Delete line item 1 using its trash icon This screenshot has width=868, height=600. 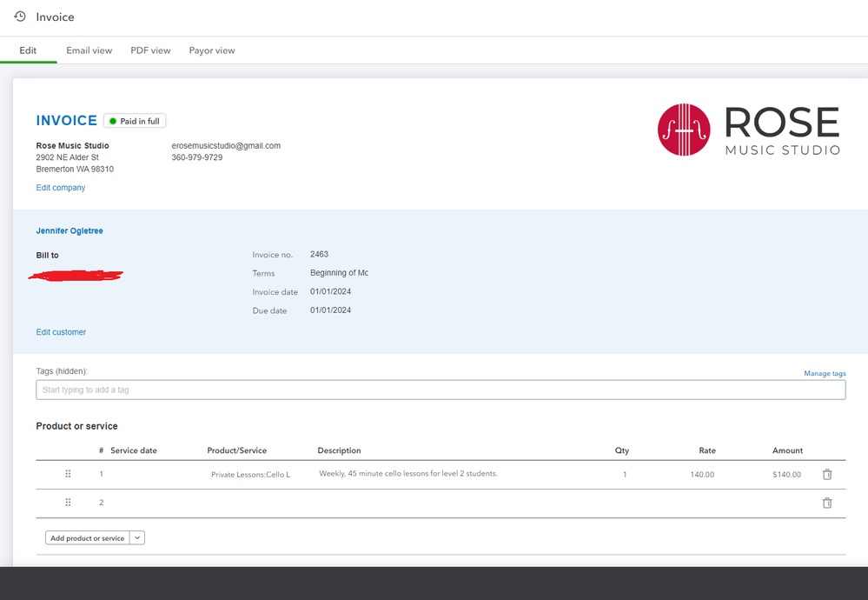point(826,474)
